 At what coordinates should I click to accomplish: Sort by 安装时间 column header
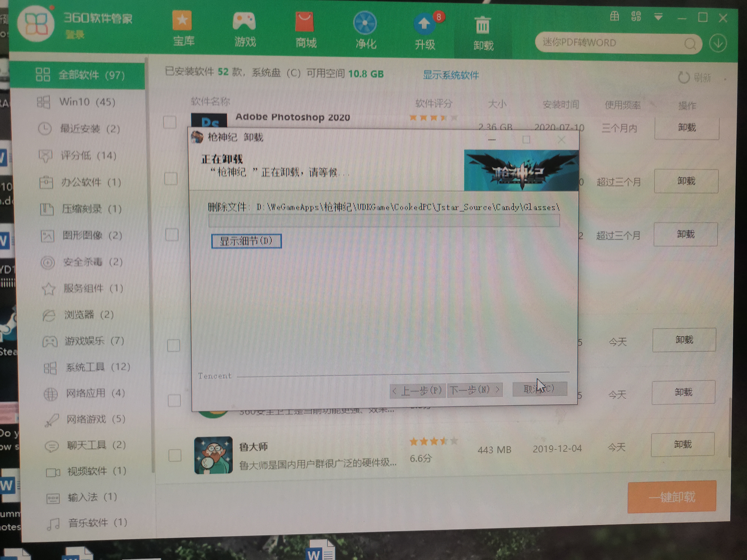(x=561, y=105)
